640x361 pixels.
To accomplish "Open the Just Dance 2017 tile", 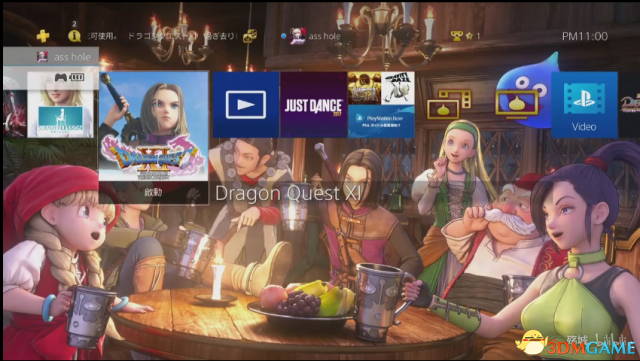I will tap(313, 105).
